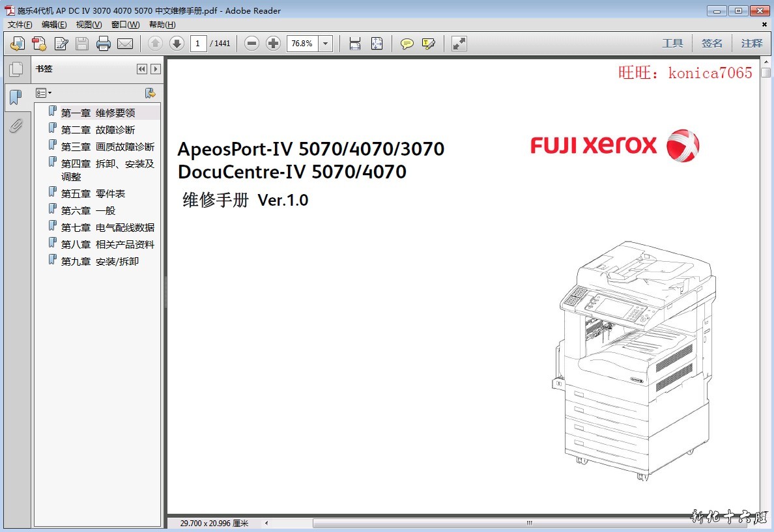Open the 注释 pane

[x=751, y=44]
